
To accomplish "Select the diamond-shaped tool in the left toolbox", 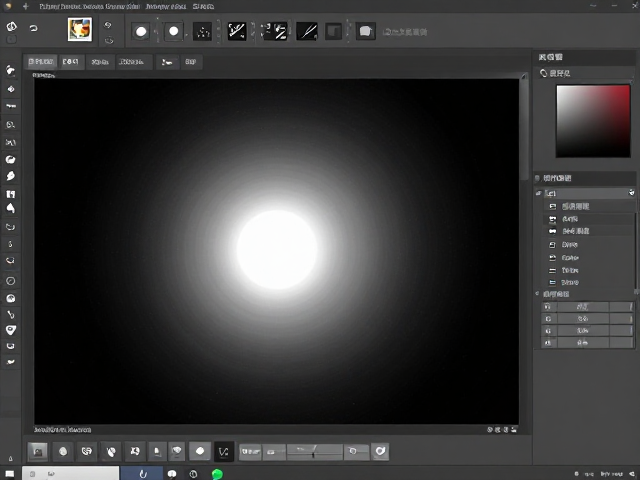I will pyautogui.click(x=11, y=89).
